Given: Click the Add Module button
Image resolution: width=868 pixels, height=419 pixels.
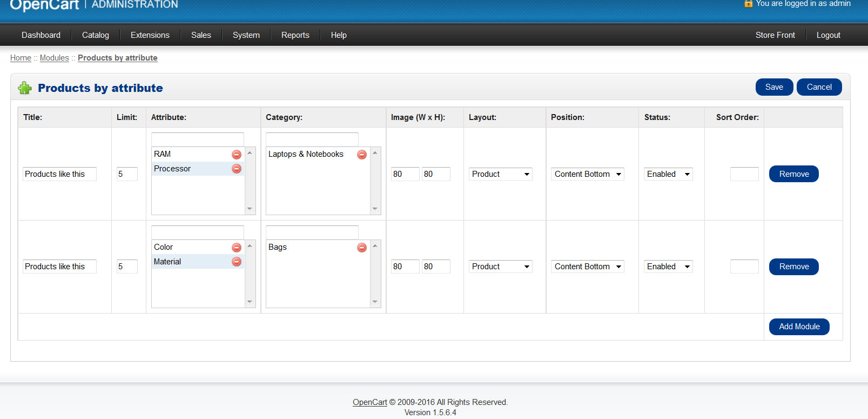Looking at the screenshot, I should point(799,327).
